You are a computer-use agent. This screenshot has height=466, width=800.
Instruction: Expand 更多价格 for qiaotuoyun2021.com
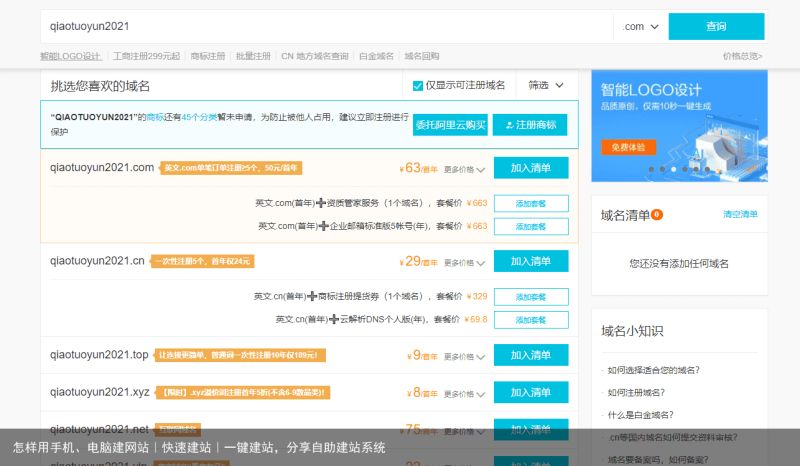[464, 169]
